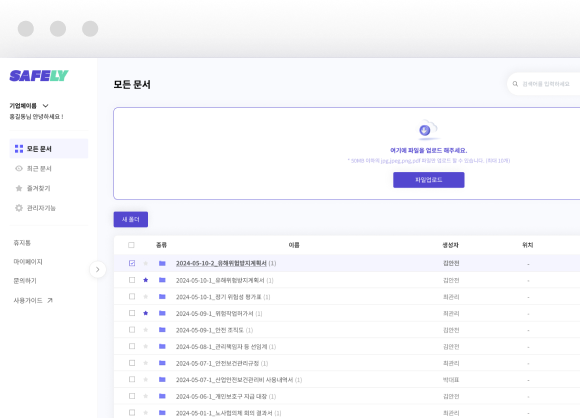Check the 위험작업허가서 row checkbox
Screen dimensions: 580x418
tap(132, 313)
